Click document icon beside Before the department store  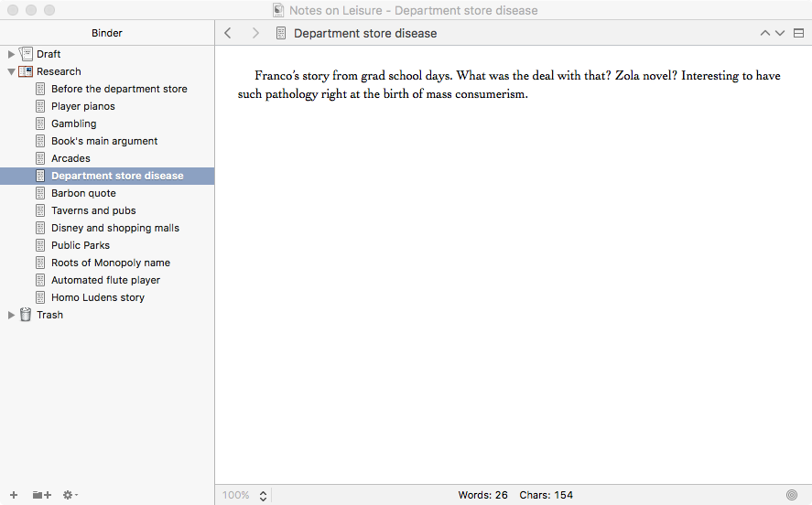click(40, 89)
